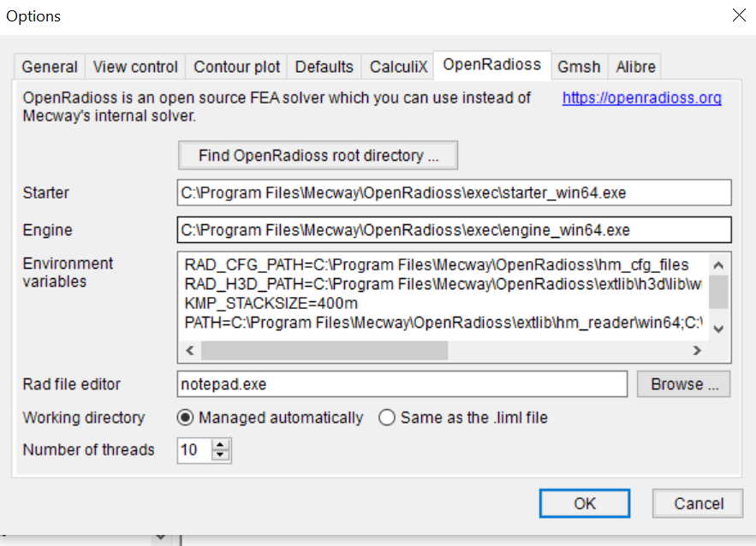Open the openradioss.org hyperlink

[641, 98]
